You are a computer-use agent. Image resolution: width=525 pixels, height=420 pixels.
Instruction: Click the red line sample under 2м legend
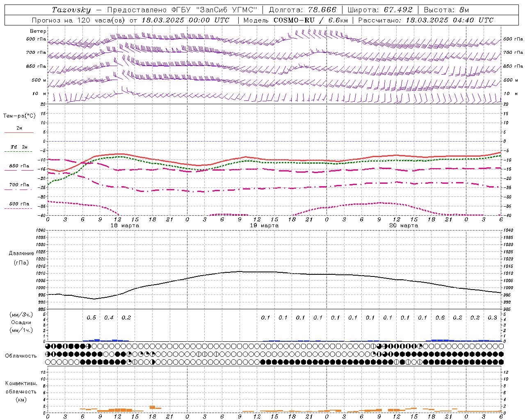point(19,132)
